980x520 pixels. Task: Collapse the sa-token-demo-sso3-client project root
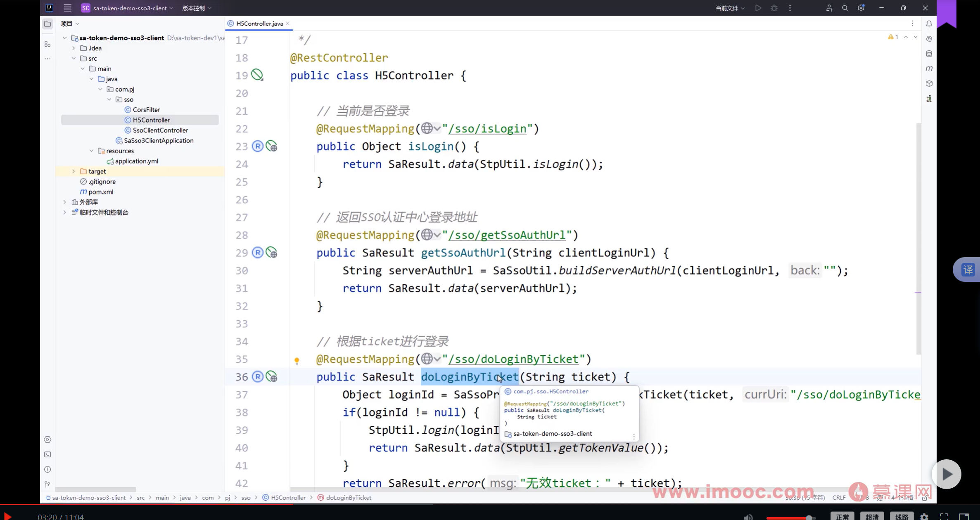pyautogui.click(x=65, y=38)
